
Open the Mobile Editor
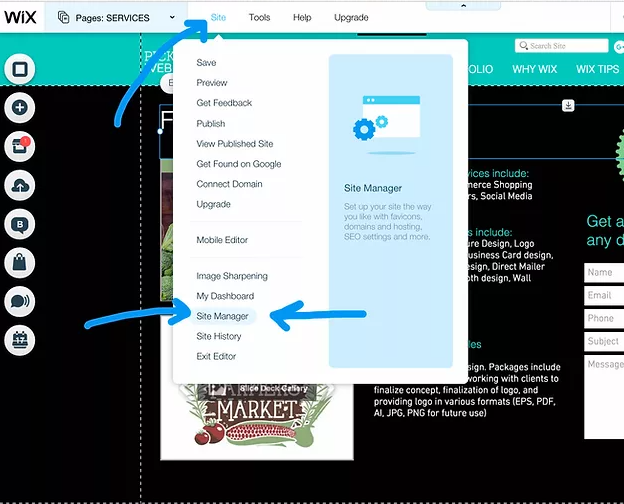[222, 240]
